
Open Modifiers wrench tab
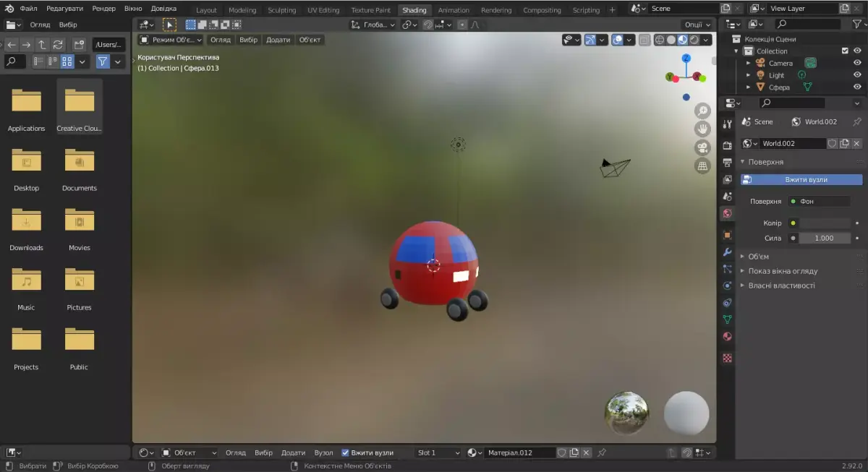(727, 252)
